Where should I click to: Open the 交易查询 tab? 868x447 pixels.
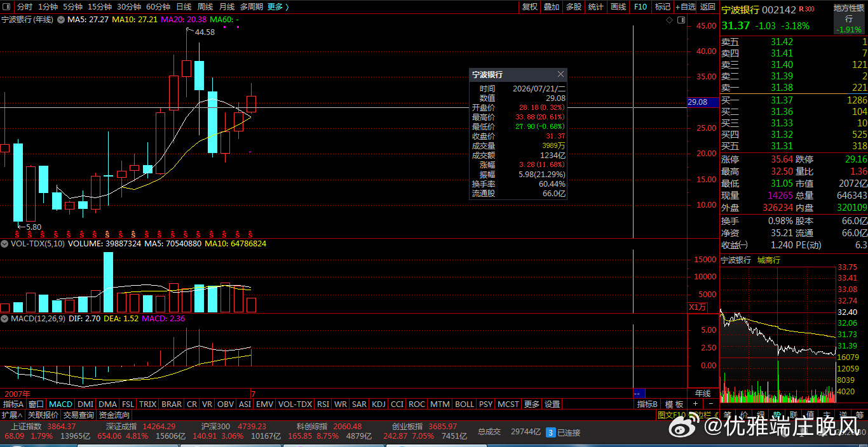pyautogui.click(x=79, y=415)
